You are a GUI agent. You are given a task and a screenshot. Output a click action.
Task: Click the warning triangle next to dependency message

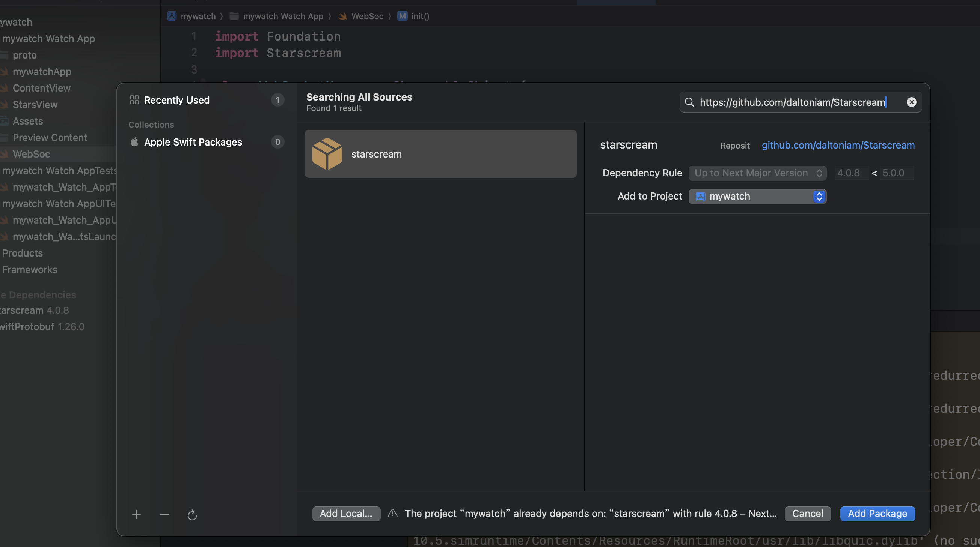click(x=392, y=513)
